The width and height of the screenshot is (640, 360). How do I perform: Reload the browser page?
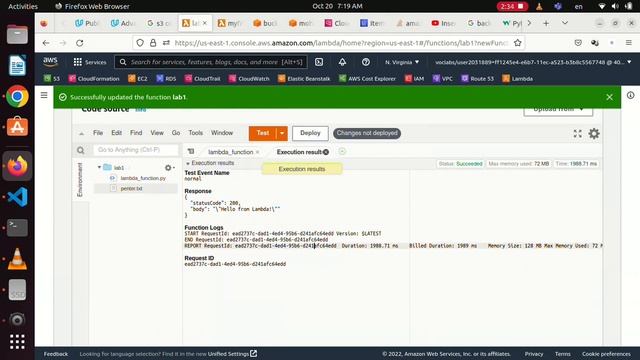(80, 43)
